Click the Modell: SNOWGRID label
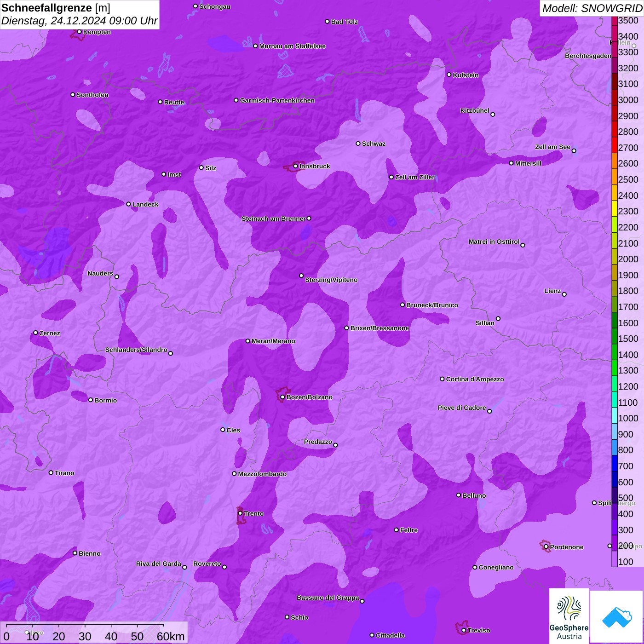This screenshot has width=644, height=644. coord(592,8)
